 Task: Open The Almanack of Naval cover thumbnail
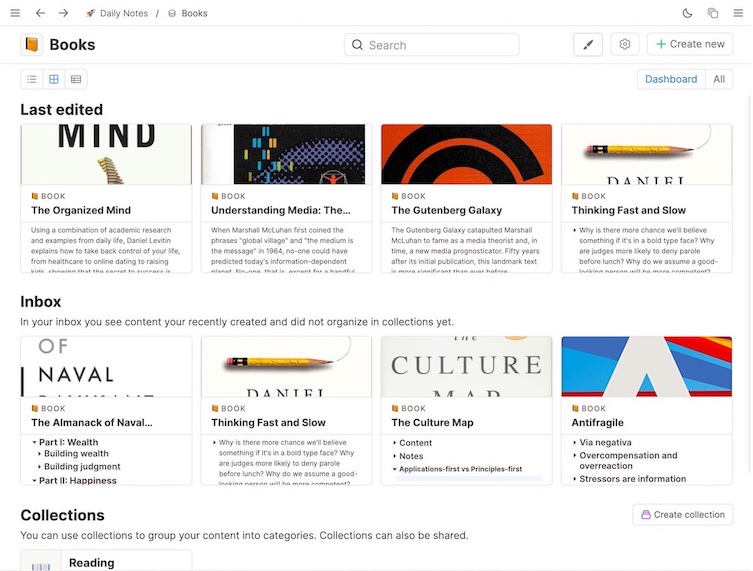106,366
